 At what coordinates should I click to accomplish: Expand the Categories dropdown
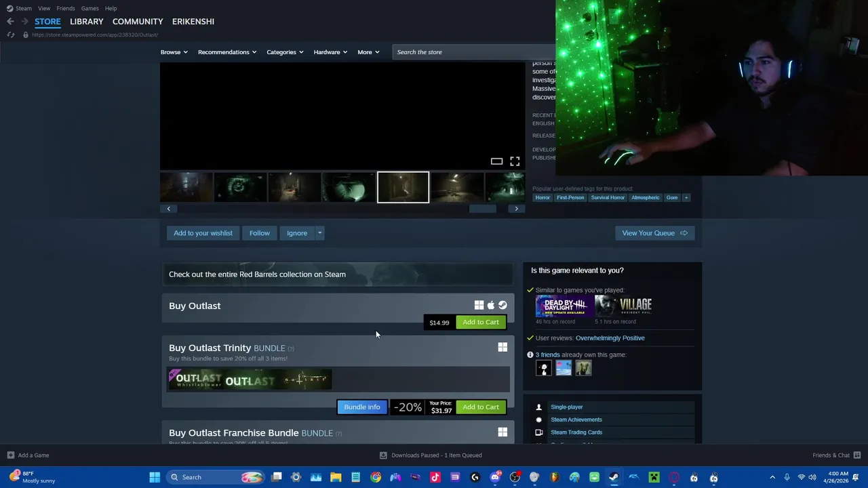point(285,52)
